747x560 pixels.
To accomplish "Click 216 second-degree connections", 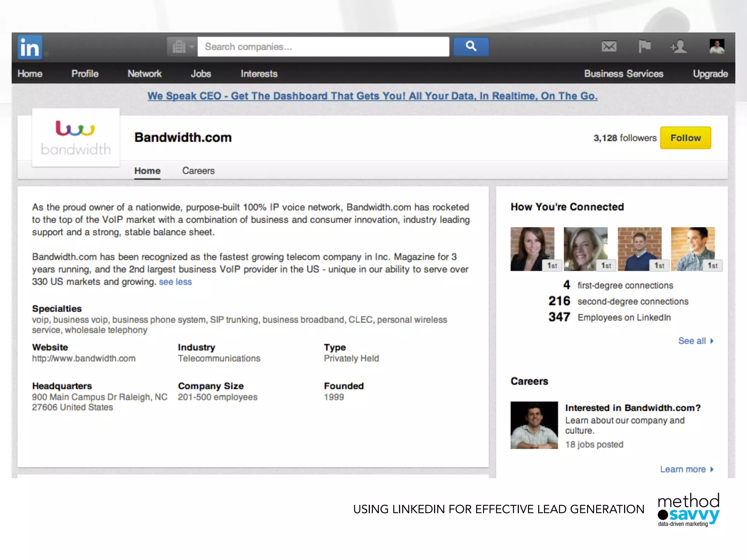I will [x=618, y=301].
